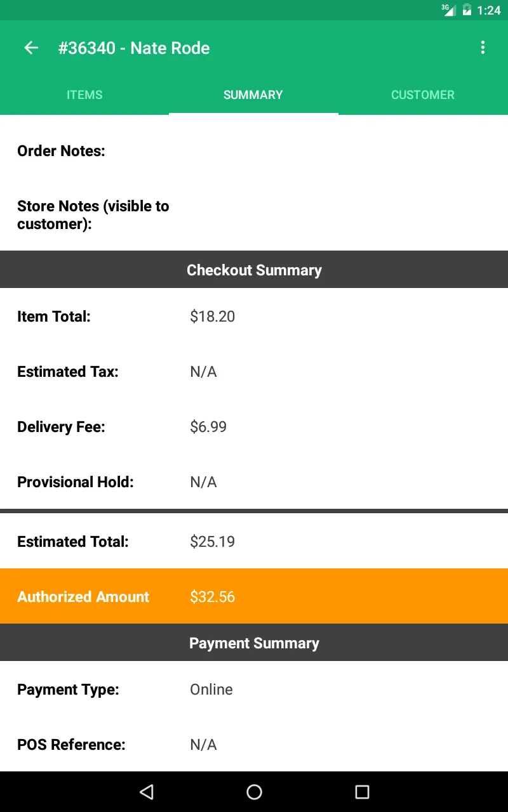Screen dimensions: 508x812
Task: Switch to the CUSTOMER tab
Action: (423, 95)
